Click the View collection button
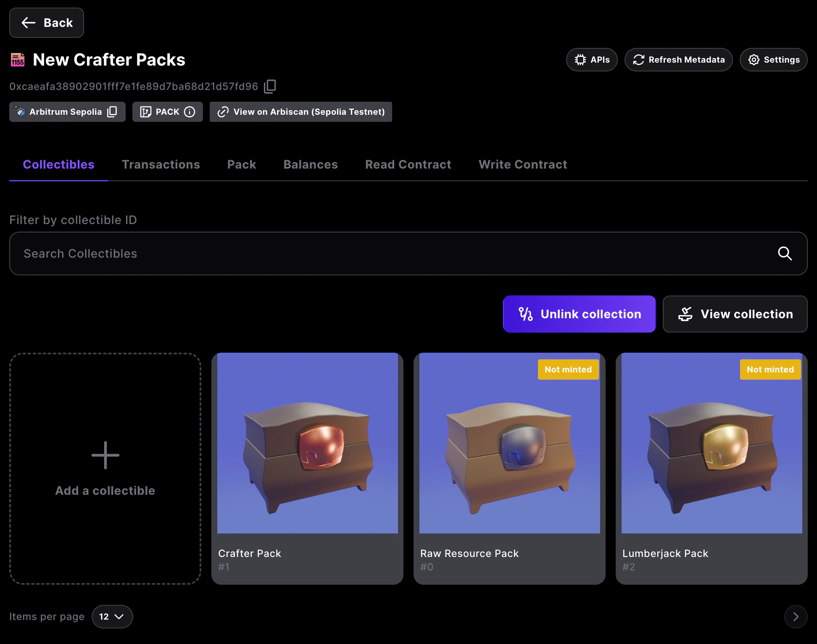This screenshot has width=817, height=644. (x=735, y=314)
